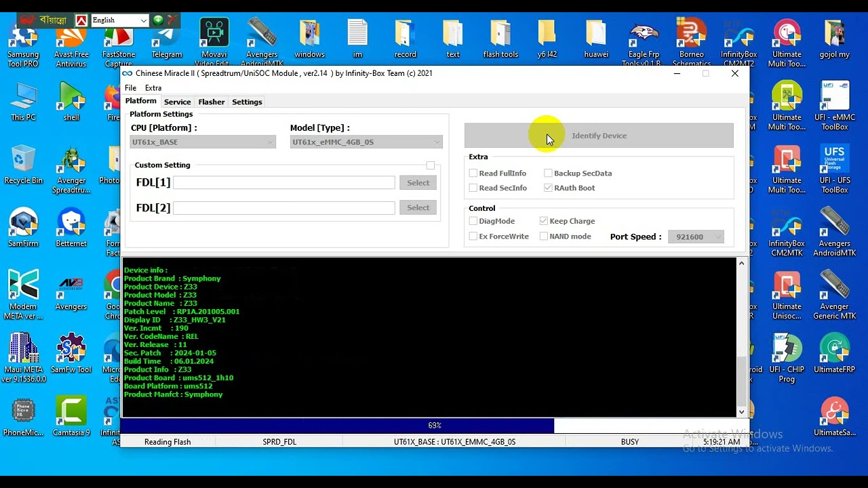868x488 pixels.
Task: Click Select button for FDL[1]
Action: pos(418,183)
